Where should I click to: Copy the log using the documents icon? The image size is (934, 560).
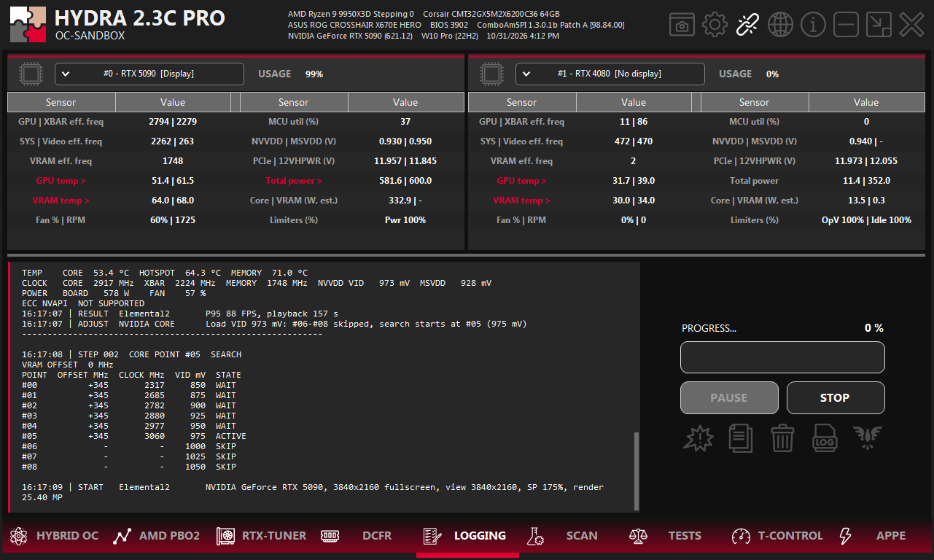tap(740, 437)
